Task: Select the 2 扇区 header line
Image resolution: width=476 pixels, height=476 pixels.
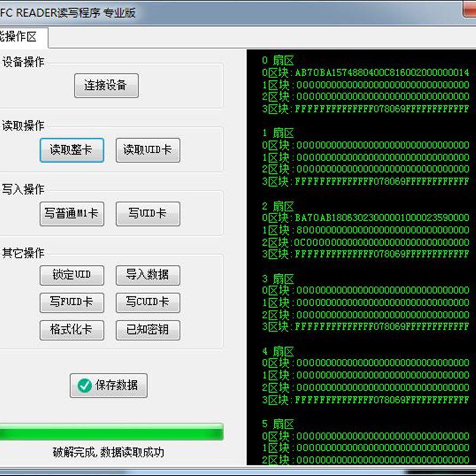Action: click(278, 206)
